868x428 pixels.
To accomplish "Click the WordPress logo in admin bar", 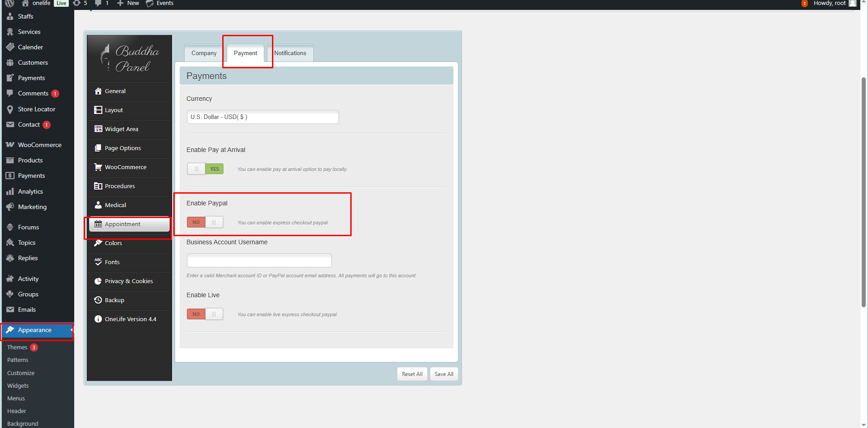I will 10,3.
